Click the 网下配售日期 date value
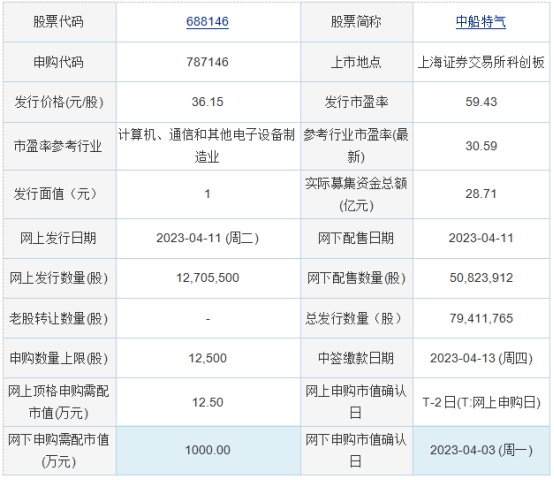The width and height of the screenshot is (554, 480). click(481, 238)
